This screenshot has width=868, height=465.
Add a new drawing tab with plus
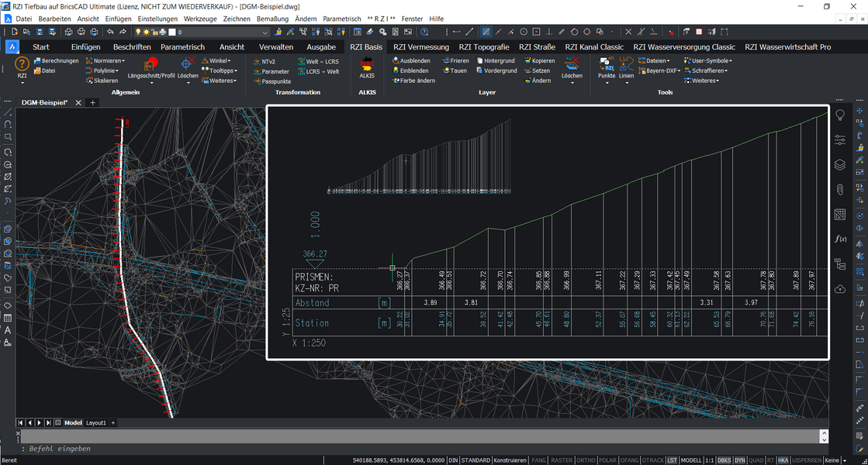[93, 102]
